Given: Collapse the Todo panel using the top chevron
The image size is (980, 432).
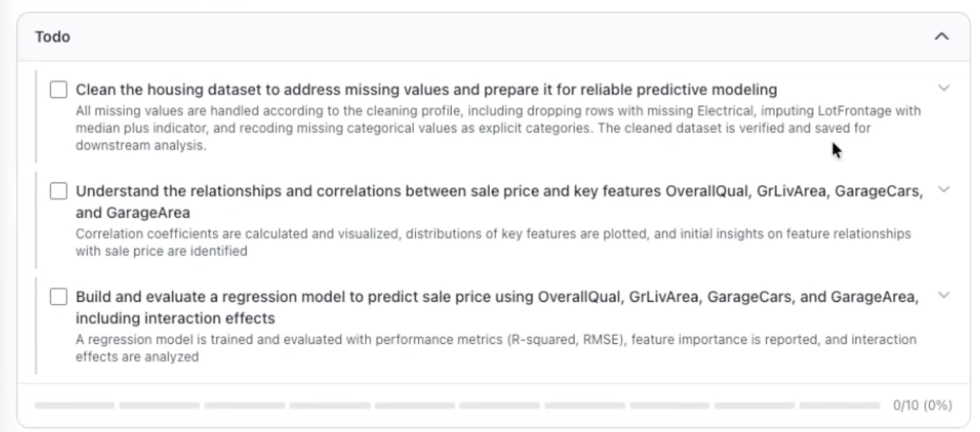Looking at the screenshot, I should point(942,36).
